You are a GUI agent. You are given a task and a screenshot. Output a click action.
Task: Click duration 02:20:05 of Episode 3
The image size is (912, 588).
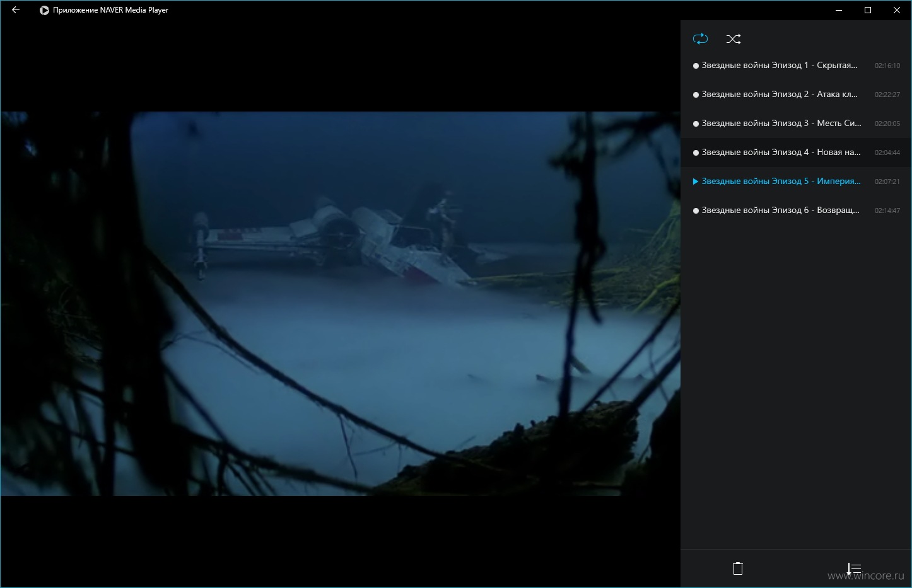(x=887, y=124)
